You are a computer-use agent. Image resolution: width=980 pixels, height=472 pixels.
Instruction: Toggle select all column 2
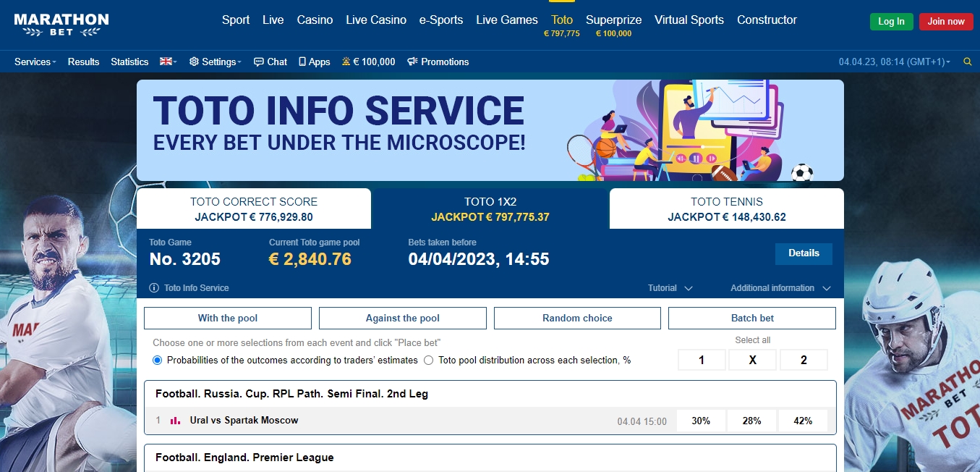coord(804,360)
